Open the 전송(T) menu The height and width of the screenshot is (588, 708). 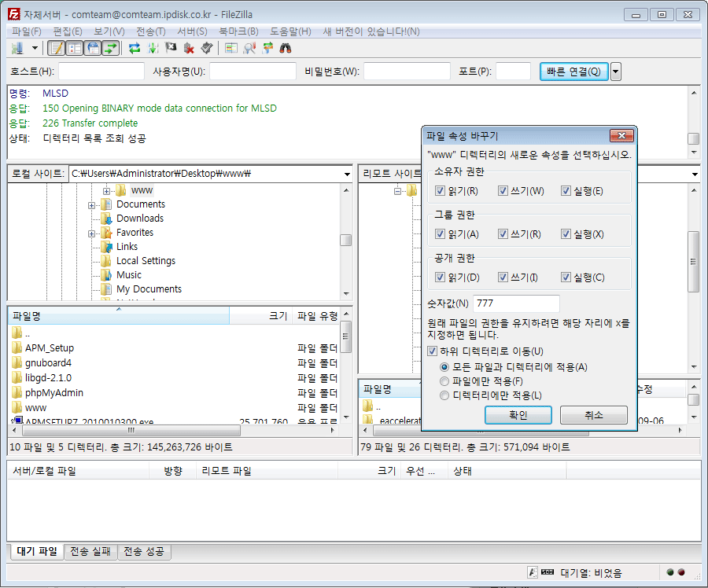coord(151,31)
